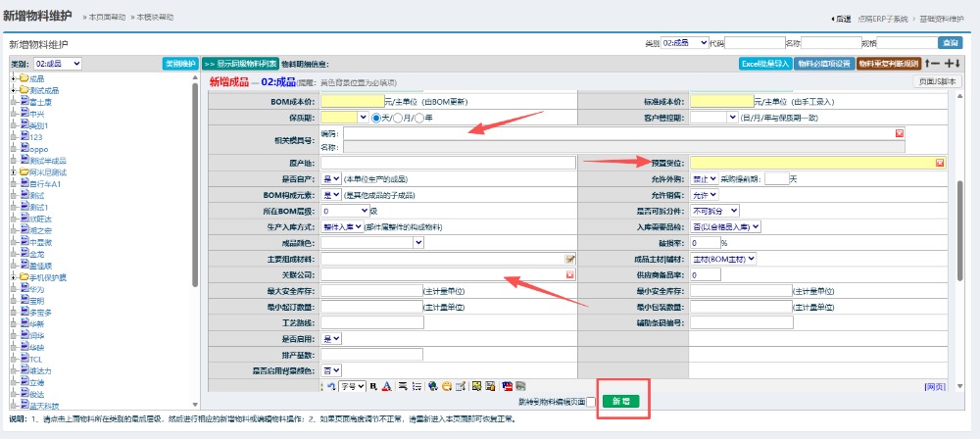Click the bold icon in editor toolbar
This screenshot has height=439, width=980.
373,386
